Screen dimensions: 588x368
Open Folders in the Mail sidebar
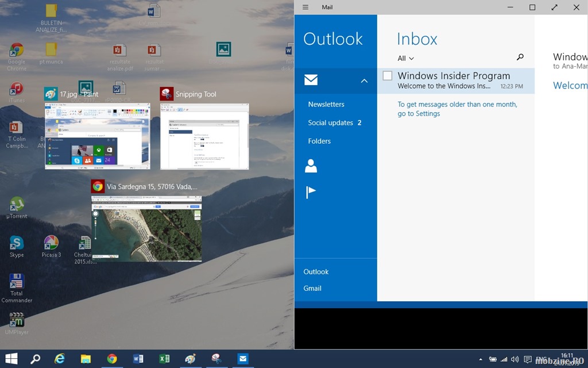pyautogui.click(x=319, y=141)
